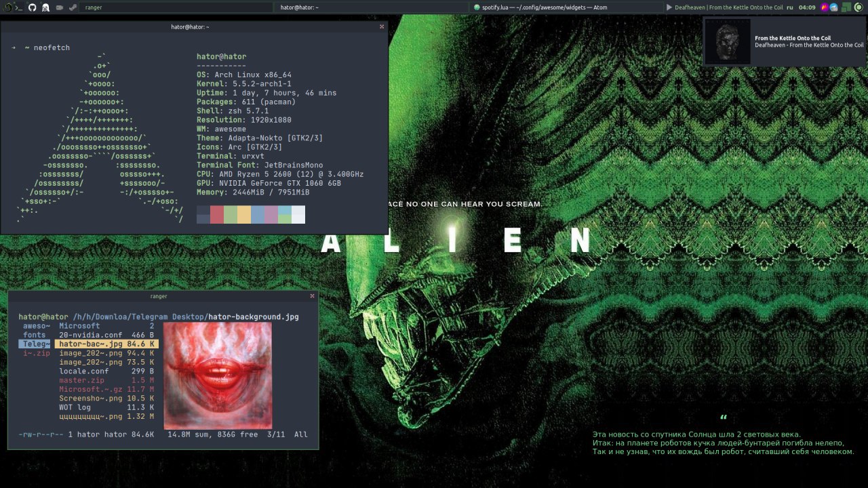Click the white color block in neofetch

pos(298,215)
